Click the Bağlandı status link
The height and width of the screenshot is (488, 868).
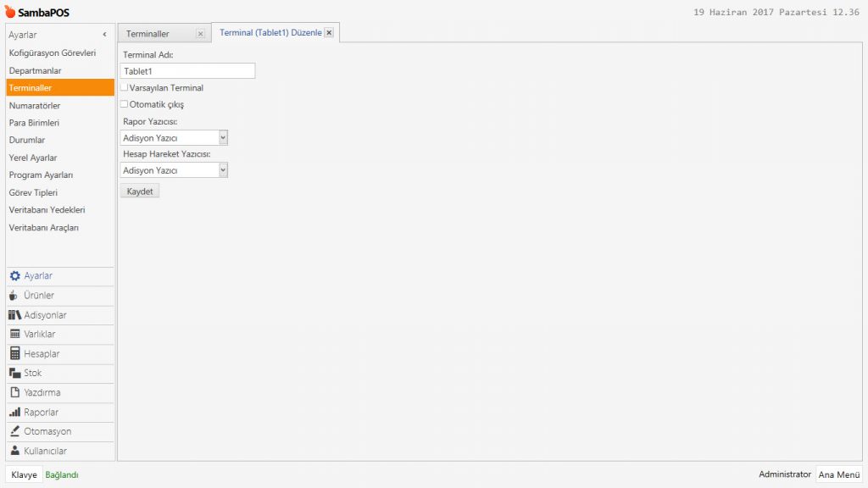(61, 474)
